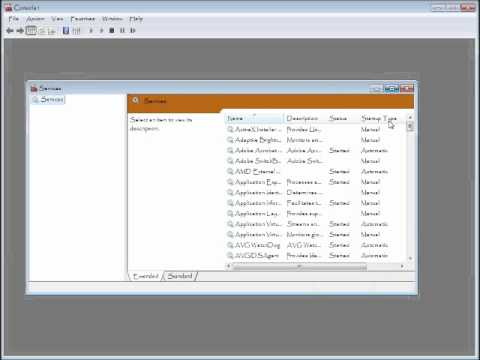Click the gear icon of AVGIDSAgent service
Screen dimensions: 480x360
coord(230,255)
